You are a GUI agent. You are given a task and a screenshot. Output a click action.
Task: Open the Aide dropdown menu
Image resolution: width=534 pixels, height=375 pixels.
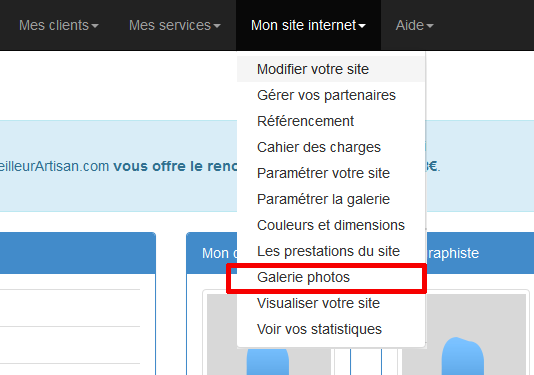coord(414,26)
